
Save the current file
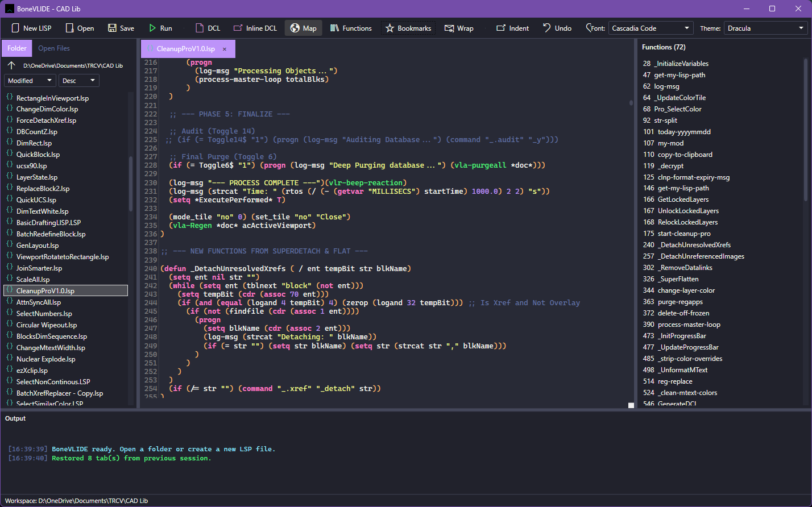click(121, 28)
